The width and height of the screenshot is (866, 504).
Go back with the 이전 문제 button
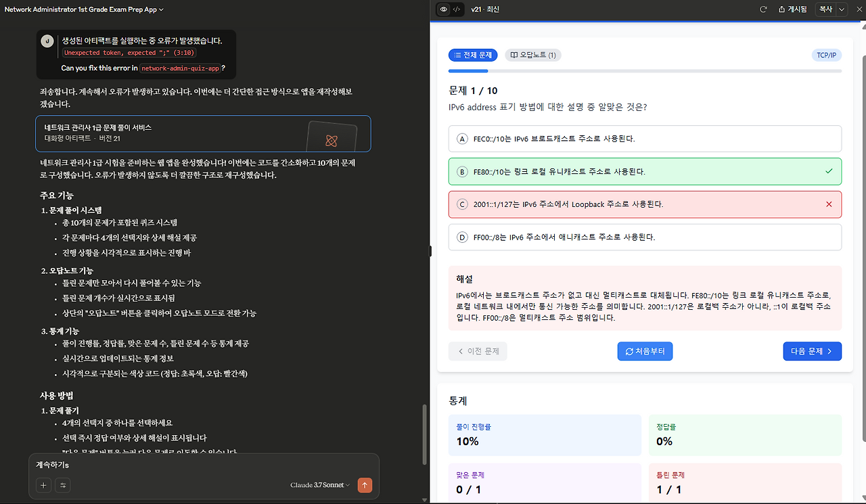(x=478, y=351)
